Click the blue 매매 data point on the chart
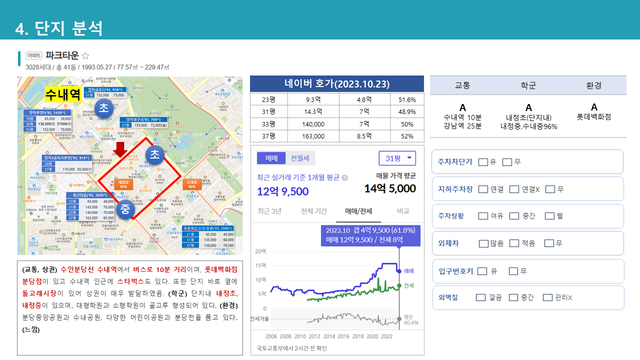The width and height of the screenshot is (640, 360). coord(399,271)
